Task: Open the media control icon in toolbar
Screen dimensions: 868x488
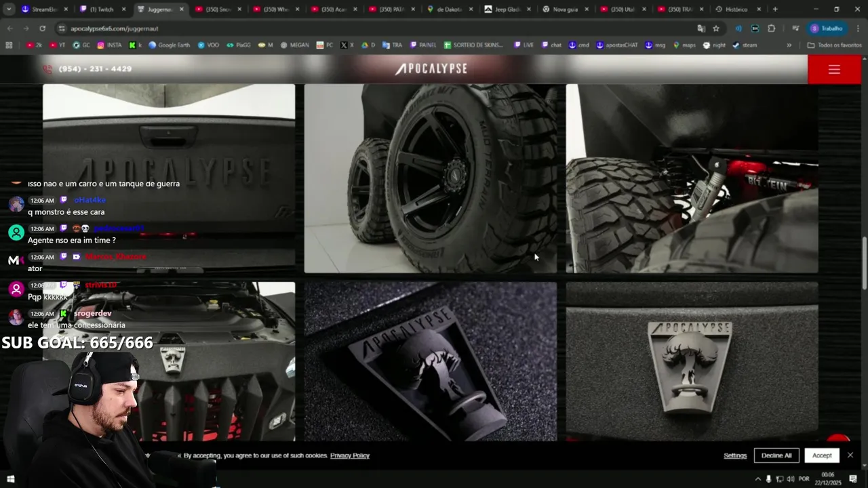Action: point(795,28)
